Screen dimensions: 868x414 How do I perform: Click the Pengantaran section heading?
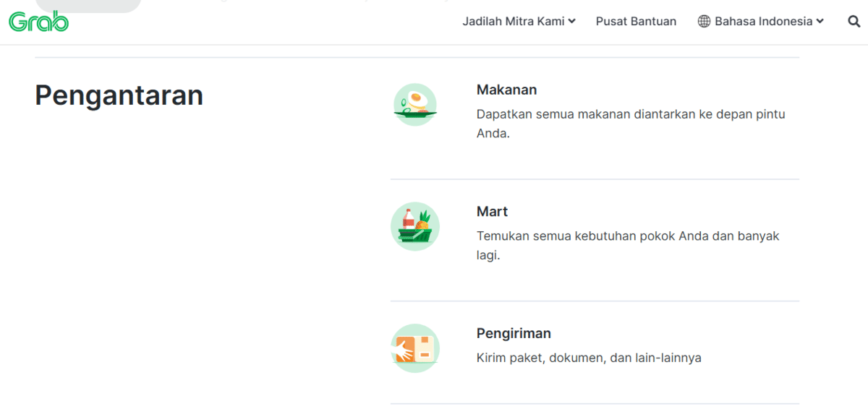tap(119, 95)
